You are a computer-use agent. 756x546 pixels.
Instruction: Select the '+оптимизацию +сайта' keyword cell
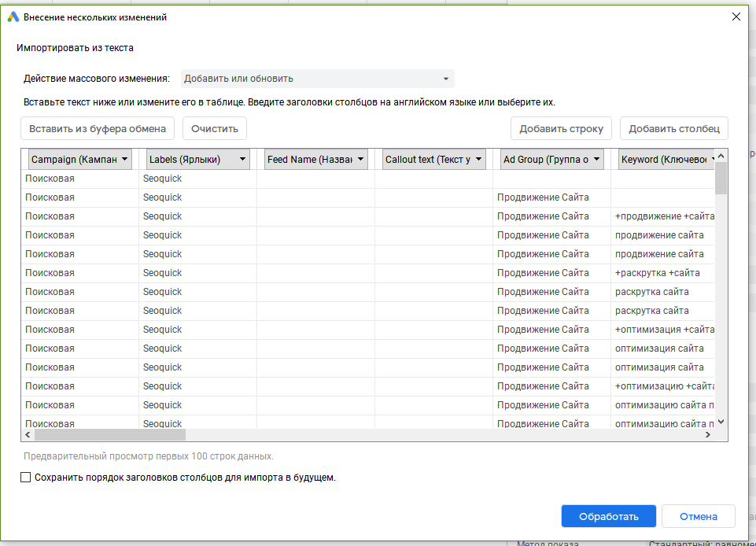[662, 386]
